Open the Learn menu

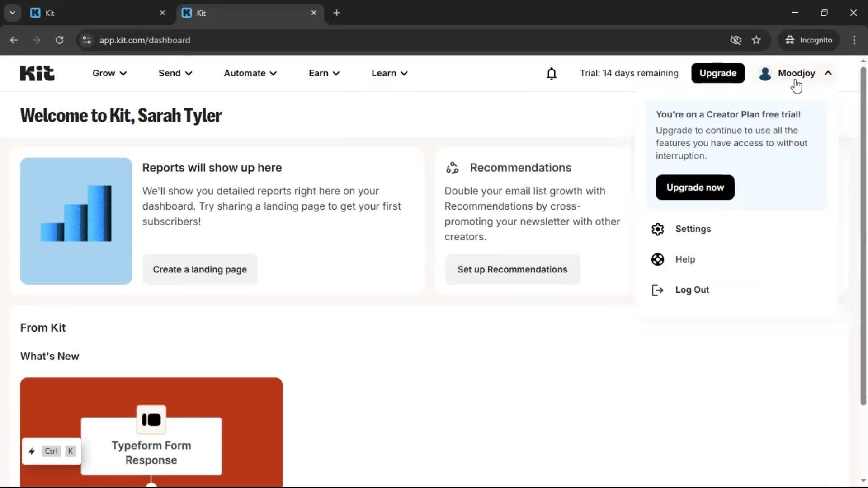389,73
